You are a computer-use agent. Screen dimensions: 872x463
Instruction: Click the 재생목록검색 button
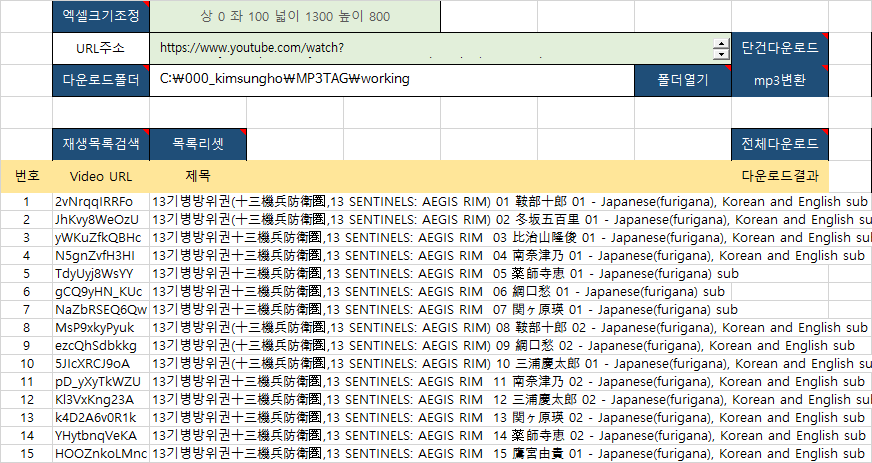[101, 144]
